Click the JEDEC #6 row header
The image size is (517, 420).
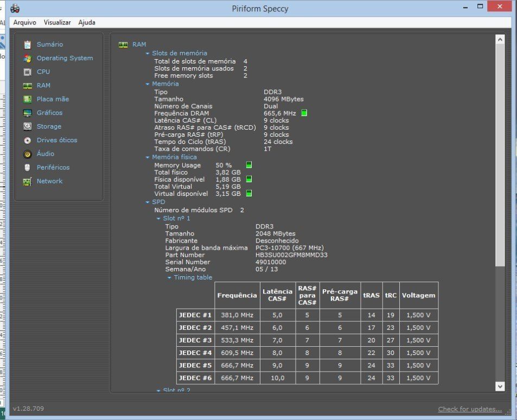tap(195, 378)
